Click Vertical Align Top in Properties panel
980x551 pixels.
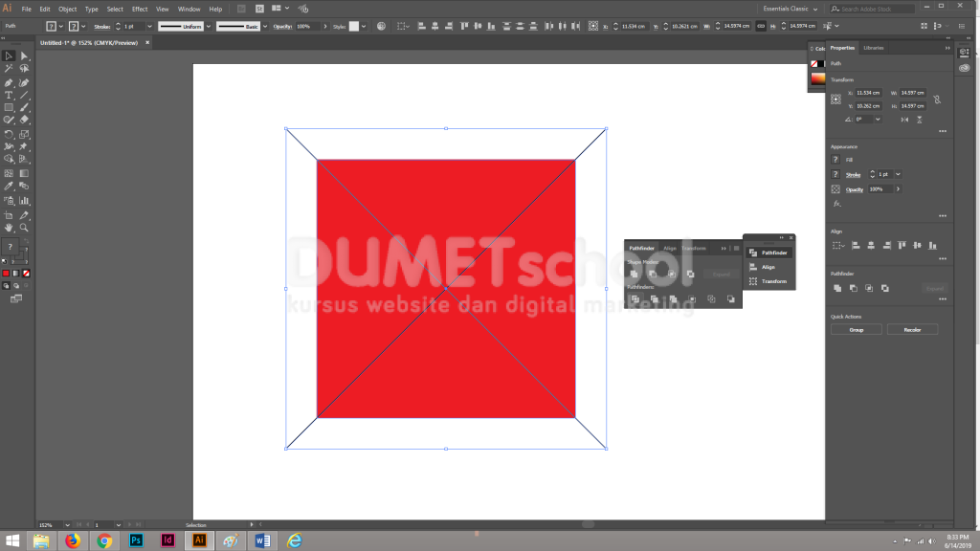click(x=902, y=246)
